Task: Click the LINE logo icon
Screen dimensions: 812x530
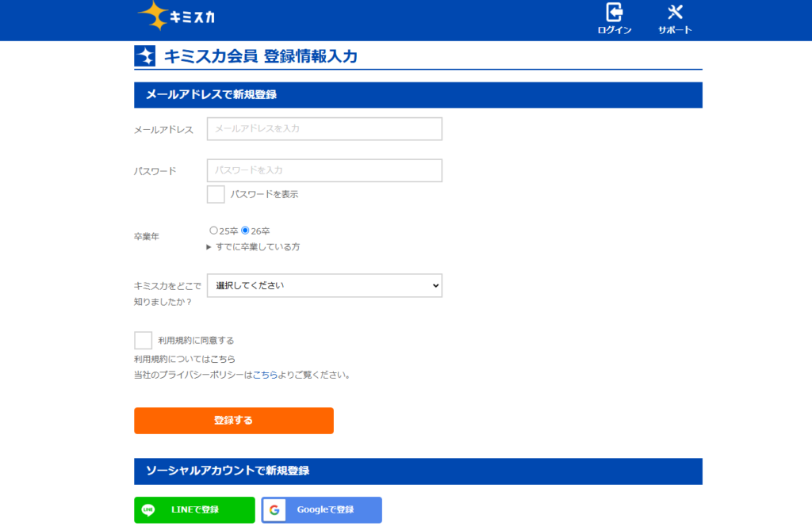Action: (148, 510)
